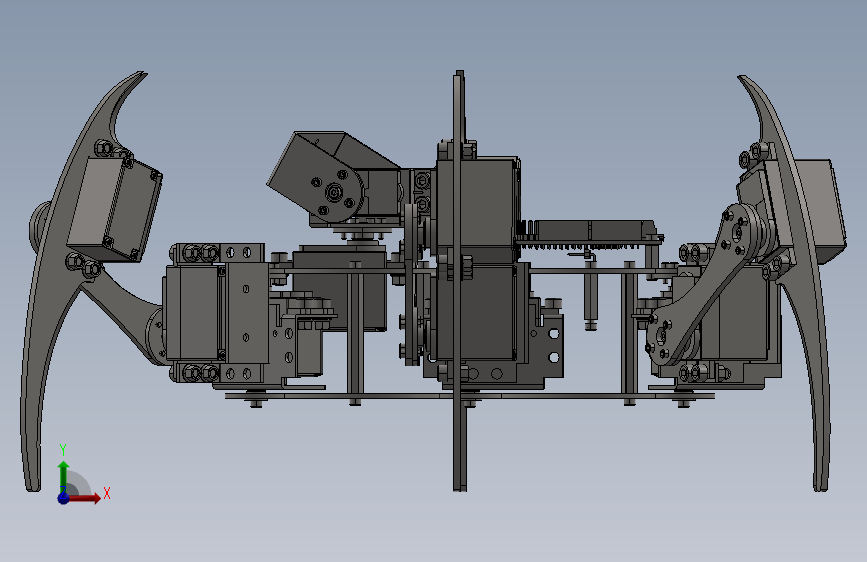Select the round servo horn on tilted bracket
Image resolution: width=867 pixels, height=562 pixels.
(335, 192)
